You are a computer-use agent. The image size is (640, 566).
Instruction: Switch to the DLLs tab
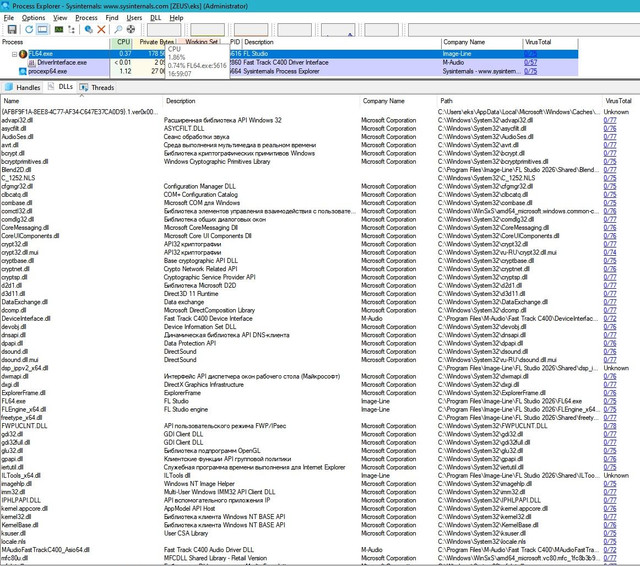click(x=60, y=87)
